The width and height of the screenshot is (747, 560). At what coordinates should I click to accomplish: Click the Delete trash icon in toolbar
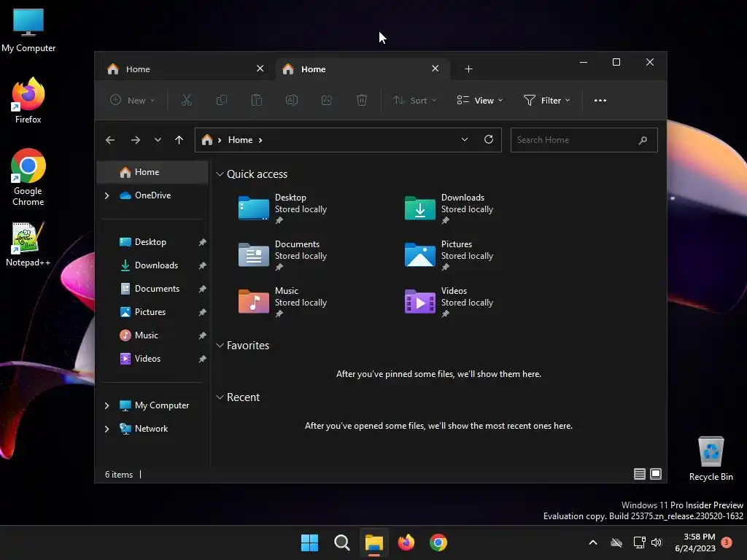point(362,100)
